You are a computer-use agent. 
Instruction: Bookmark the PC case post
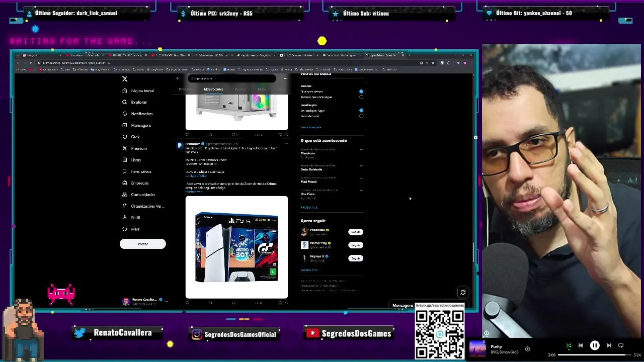pos(280,135)
